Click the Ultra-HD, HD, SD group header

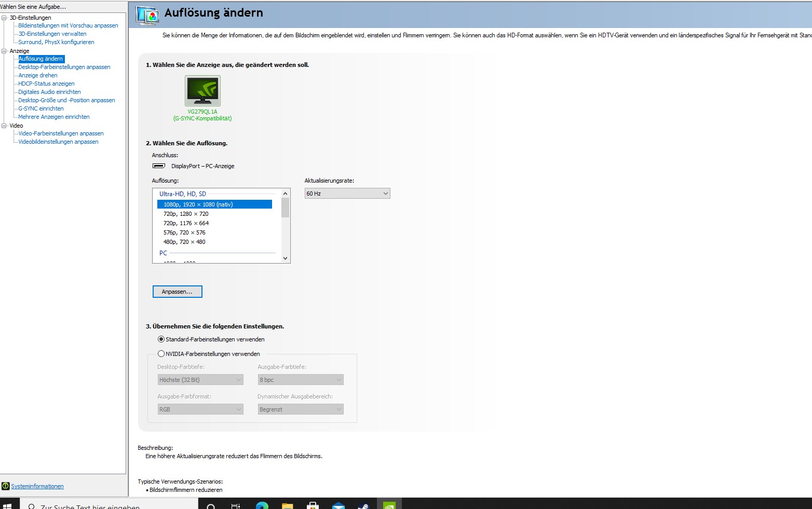[183, 194]
